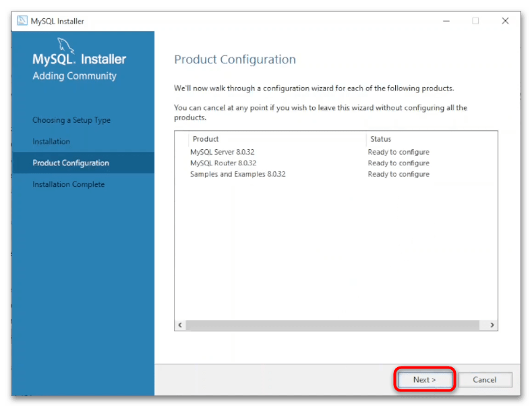Select the Choosing a Setup Type step
Image resolution: width=532 pixels, height=407 pixels.
(71, 120)
